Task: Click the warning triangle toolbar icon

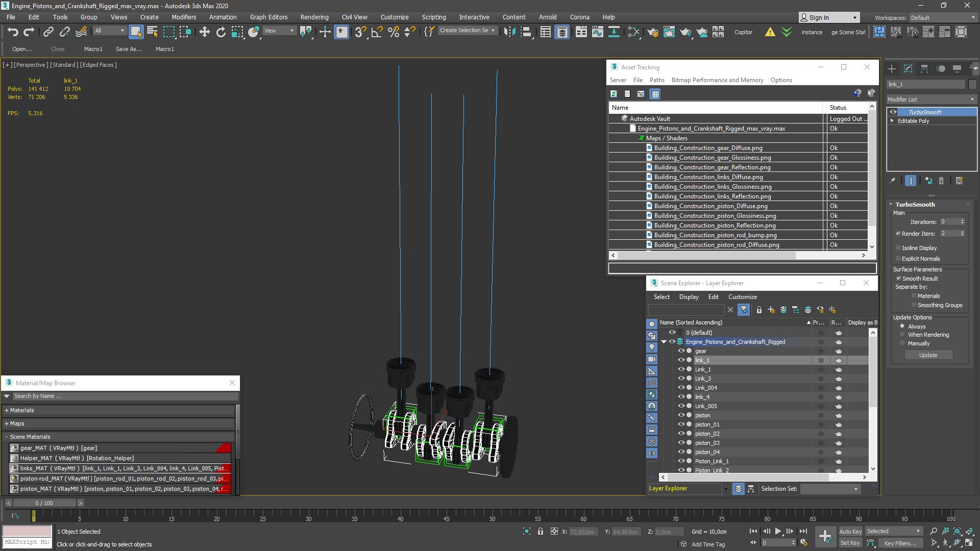Action: pos(770,32)
